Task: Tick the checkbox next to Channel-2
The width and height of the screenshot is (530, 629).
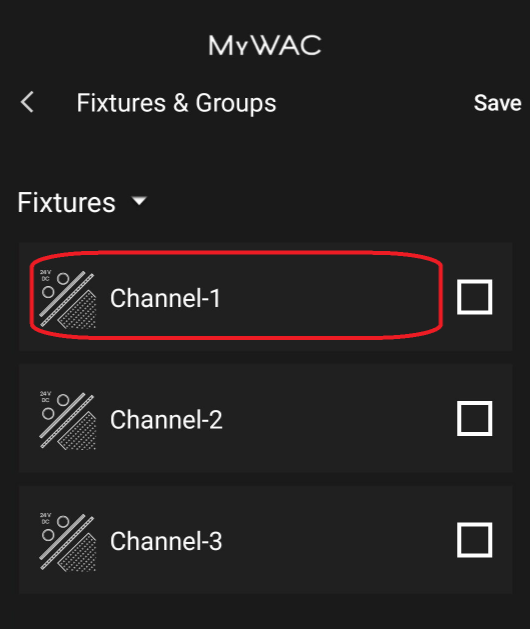Action: point(475,418)
